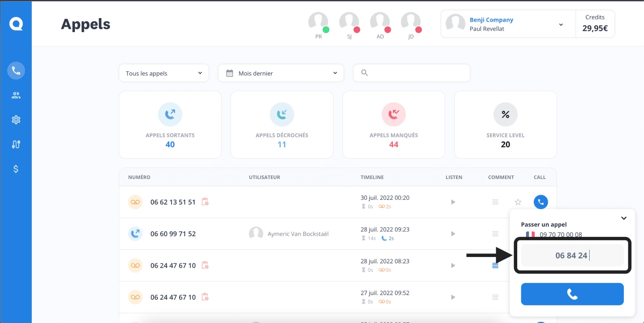This screenshot has height=323, width=644.
Task: Select the 'Appels sortants' stat card
Action: [x=170, y=125]
